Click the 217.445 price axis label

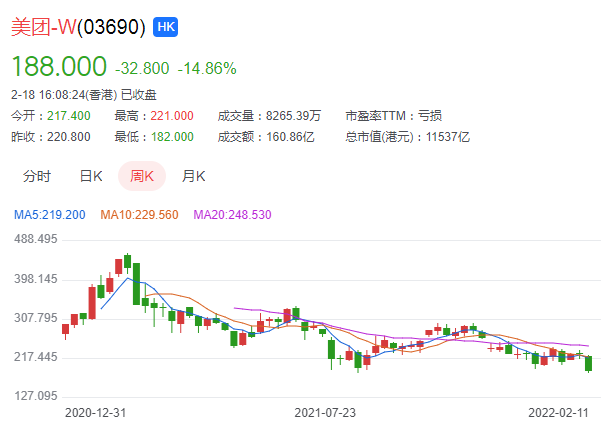(x=36, y=357)
